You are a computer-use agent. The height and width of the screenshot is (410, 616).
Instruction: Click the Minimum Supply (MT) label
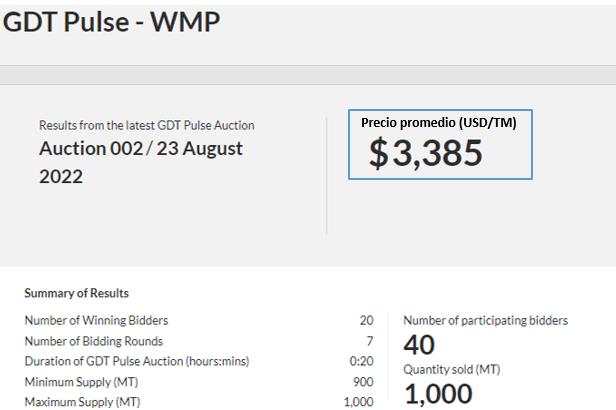(82, 382)
